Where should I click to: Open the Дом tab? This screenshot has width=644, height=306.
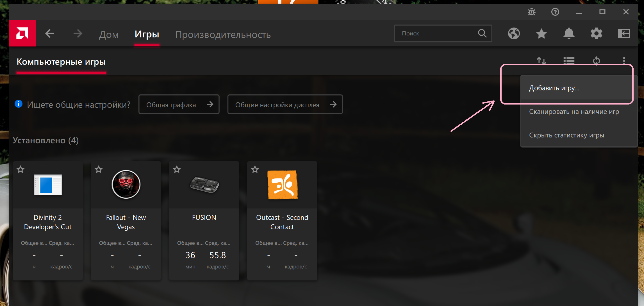[109, 34]
